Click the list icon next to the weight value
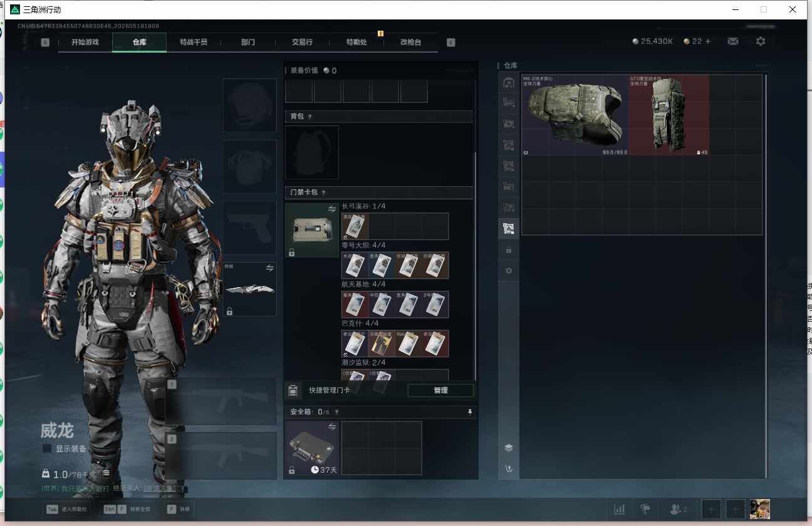Viewport: 812px width, 526px height. tap(106, 473)
